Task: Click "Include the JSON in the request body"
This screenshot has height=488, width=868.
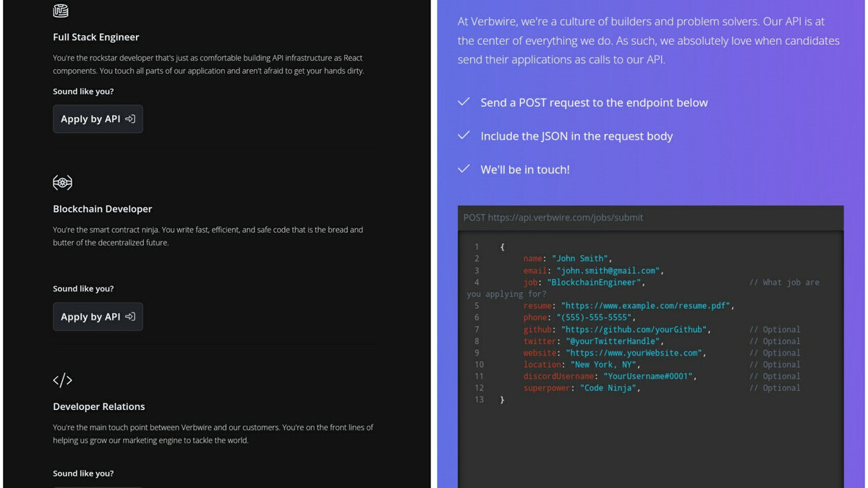Action: click(x=576, y=136)
